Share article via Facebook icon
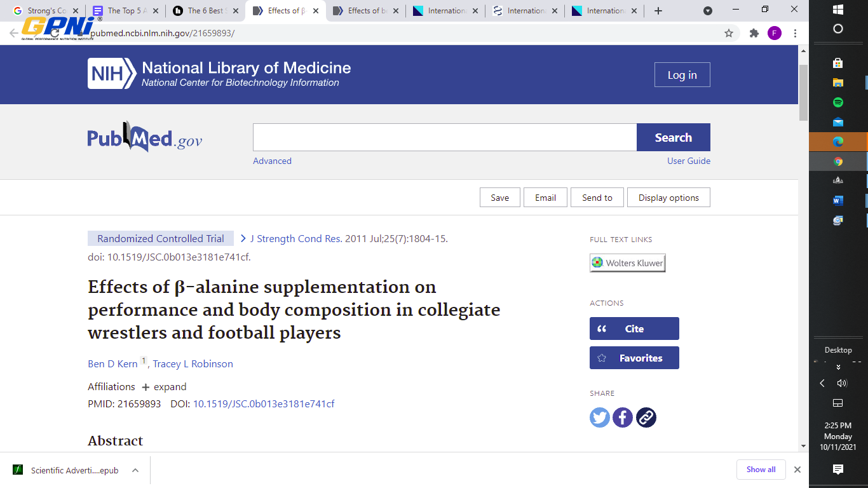Screen dimensions: 868x488 (623, 417)
